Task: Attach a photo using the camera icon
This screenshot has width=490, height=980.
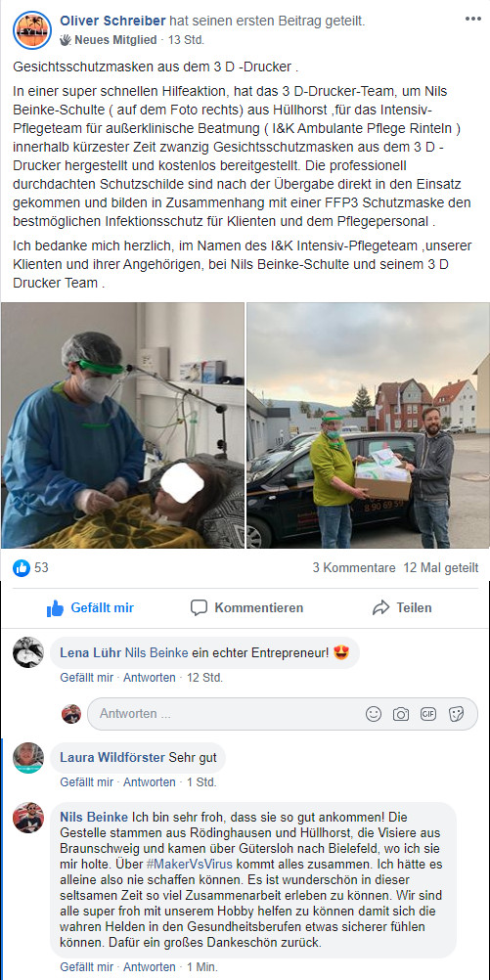Action: point(401,714)
